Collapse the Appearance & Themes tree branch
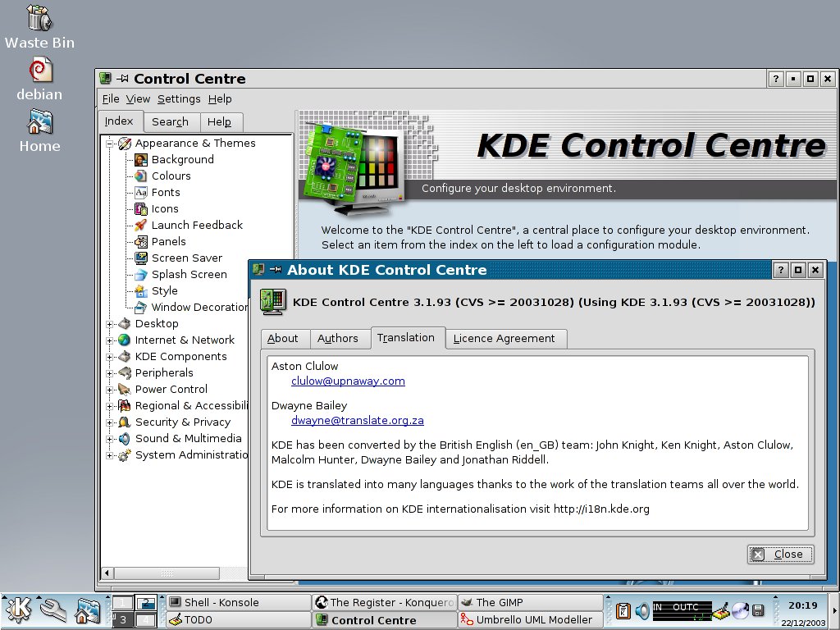840x630 pixels. click(109, 144)
